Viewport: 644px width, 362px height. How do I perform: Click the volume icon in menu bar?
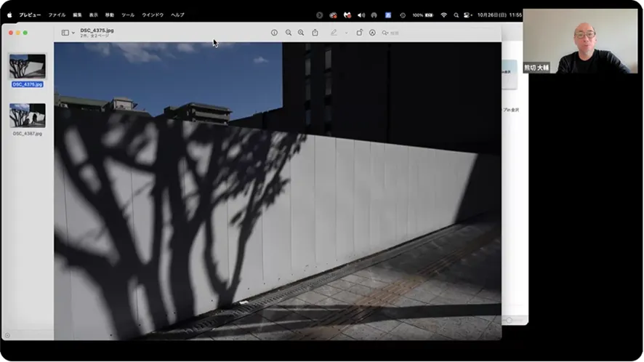click(361, 15)
